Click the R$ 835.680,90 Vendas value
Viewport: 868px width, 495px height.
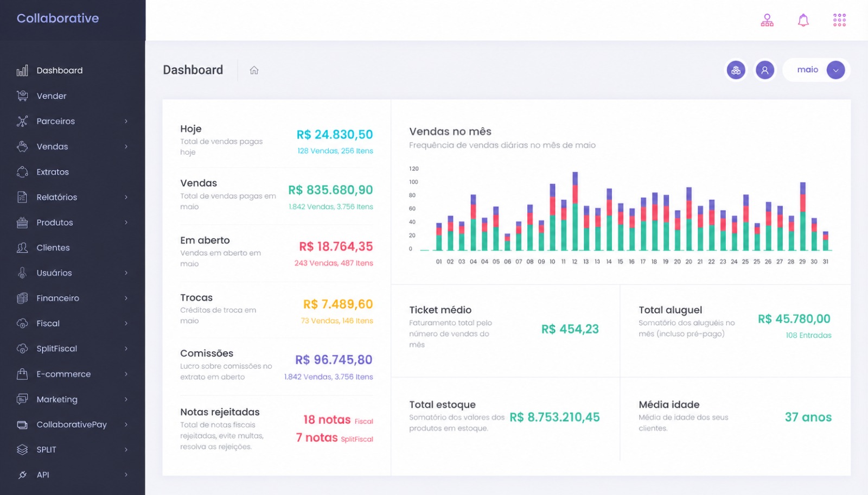point(330,190)
